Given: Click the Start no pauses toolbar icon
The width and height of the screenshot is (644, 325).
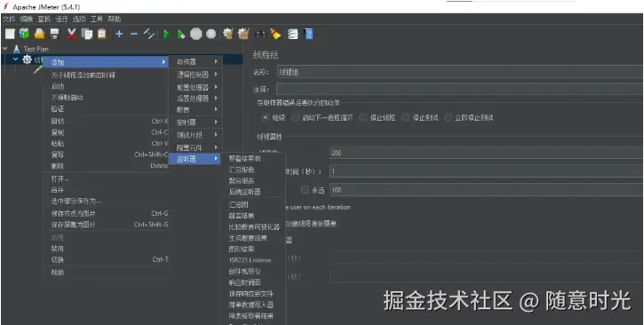Looking at the screenshot, I should point(180,34).
